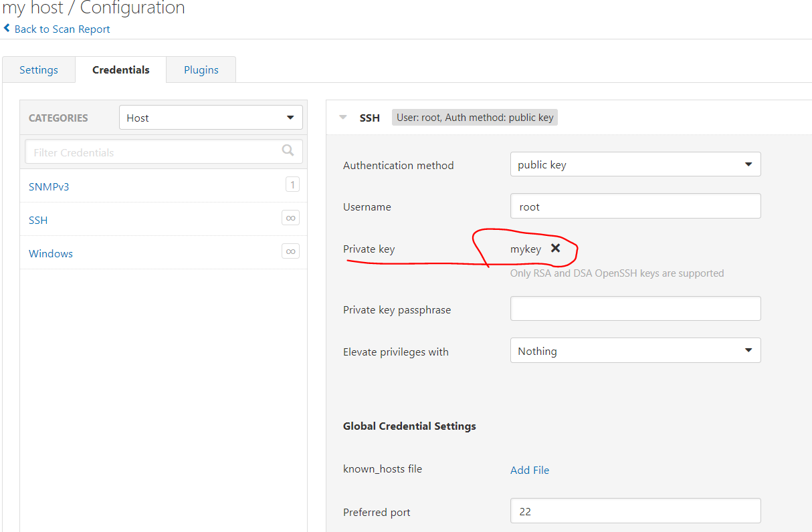Select the Credentials tab
812x532 pixels.
tap(121, 70)
